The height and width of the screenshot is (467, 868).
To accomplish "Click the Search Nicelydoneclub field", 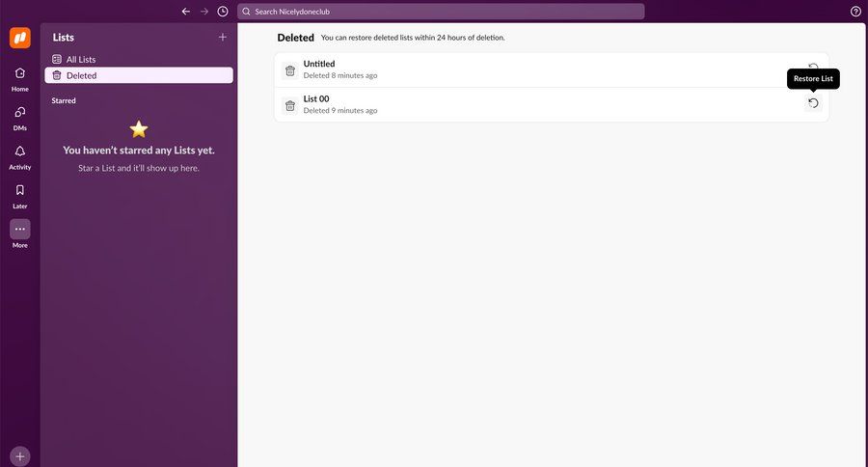I will (x=441, y=12).
